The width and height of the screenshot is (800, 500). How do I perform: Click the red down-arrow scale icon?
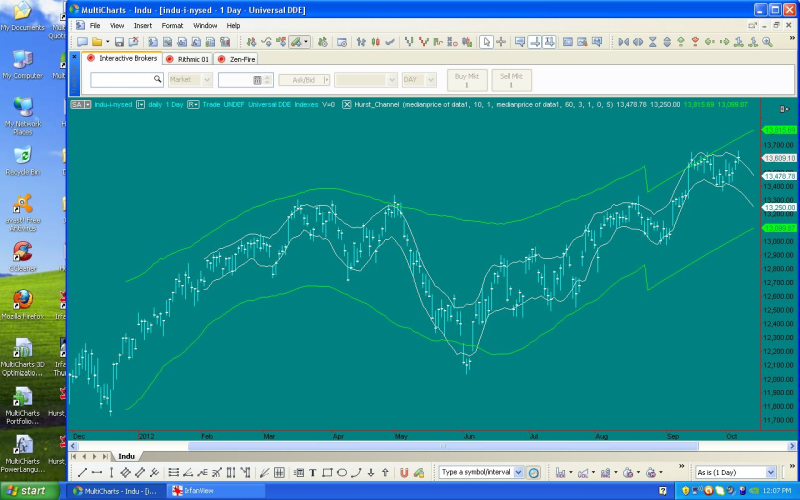[x=695, y=42]
